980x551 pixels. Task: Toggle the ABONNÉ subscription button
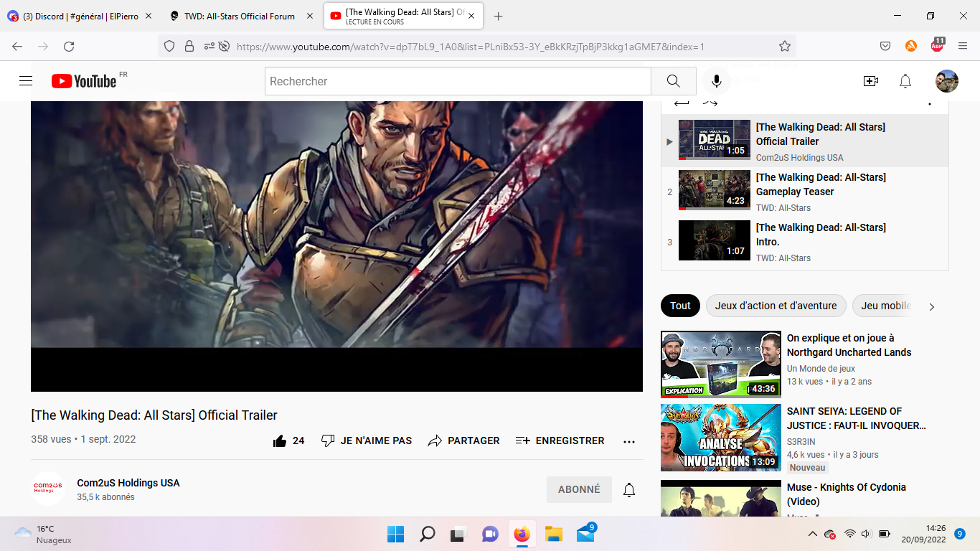(579, 489)
